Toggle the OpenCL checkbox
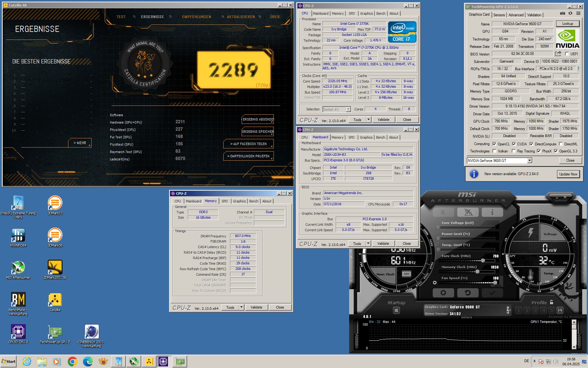 coord(494,144)
